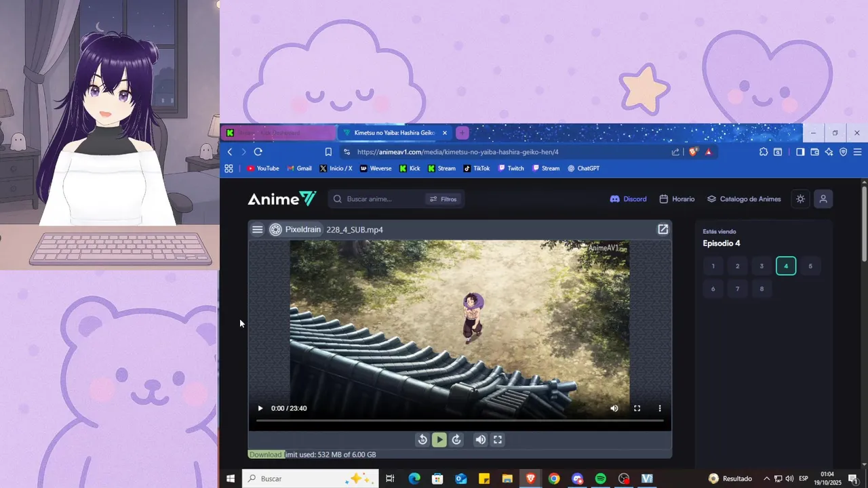868x488 pixels.
Task: Open the Twitch bookmark
Action: tap(511, 168)
